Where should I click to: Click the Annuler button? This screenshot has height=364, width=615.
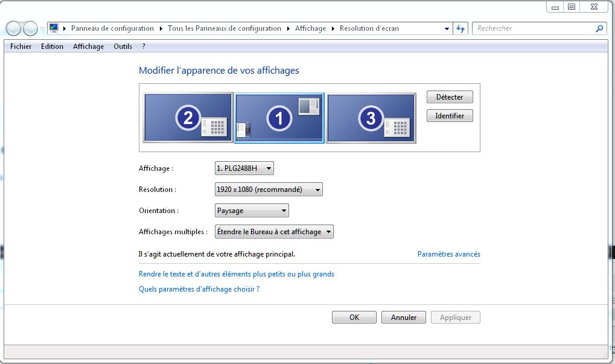coord(404,318)
